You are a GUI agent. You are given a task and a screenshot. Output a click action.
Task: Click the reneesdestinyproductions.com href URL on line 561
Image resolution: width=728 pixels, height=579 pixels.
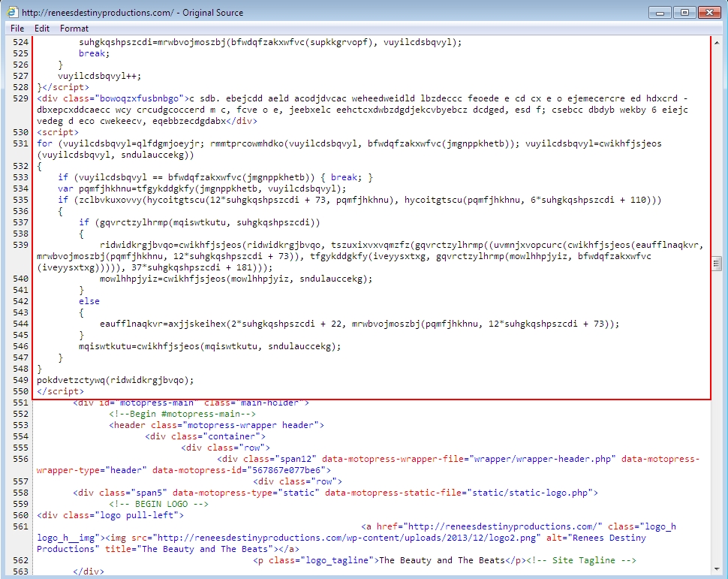pos(497,526)
